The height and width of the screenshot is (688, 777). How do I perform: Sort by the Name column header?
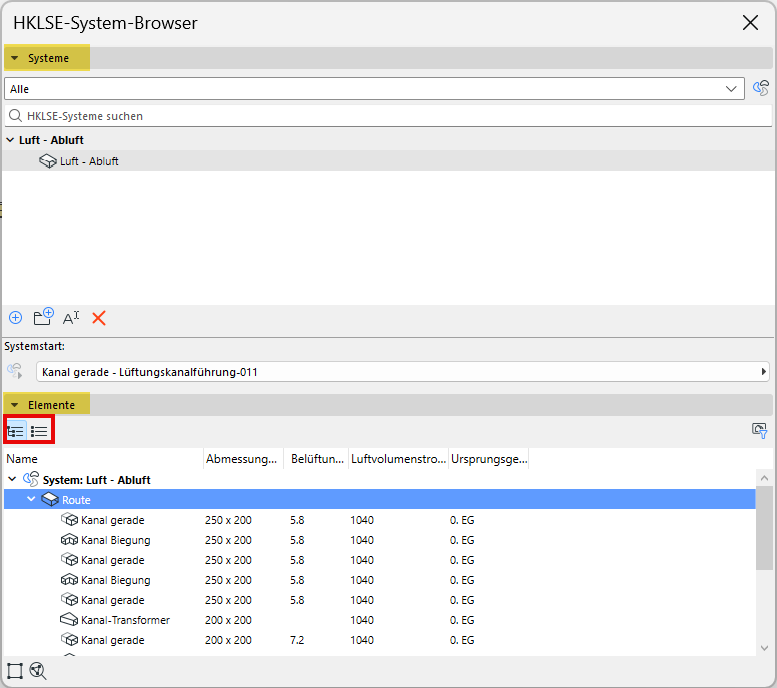(x=104, y=459)
